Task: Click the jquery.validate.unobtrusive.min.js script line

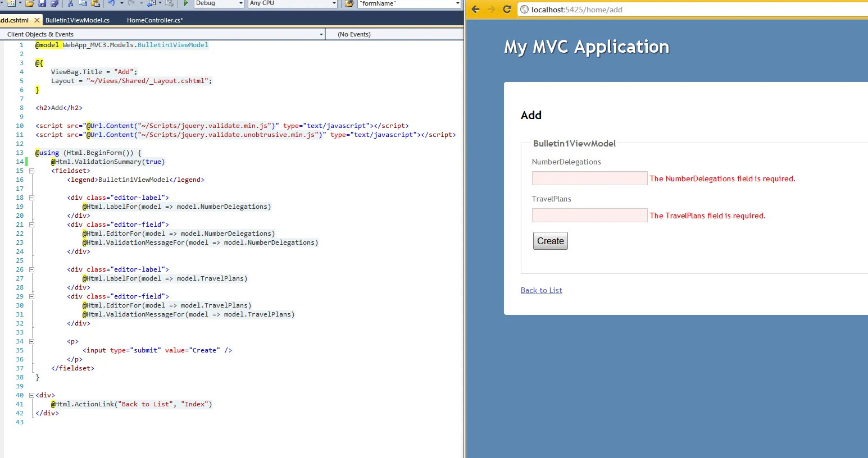Action: tap(246, 135)
